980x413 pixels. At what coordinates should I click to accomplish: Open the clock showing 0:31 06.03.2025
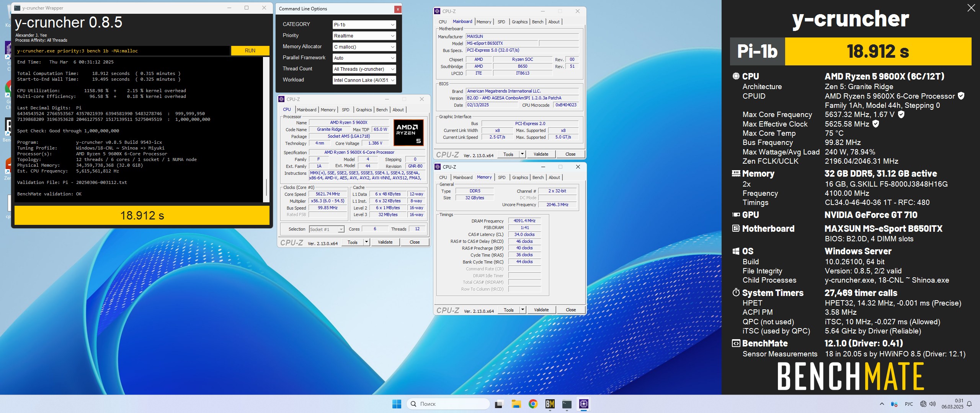coord(953,404)
